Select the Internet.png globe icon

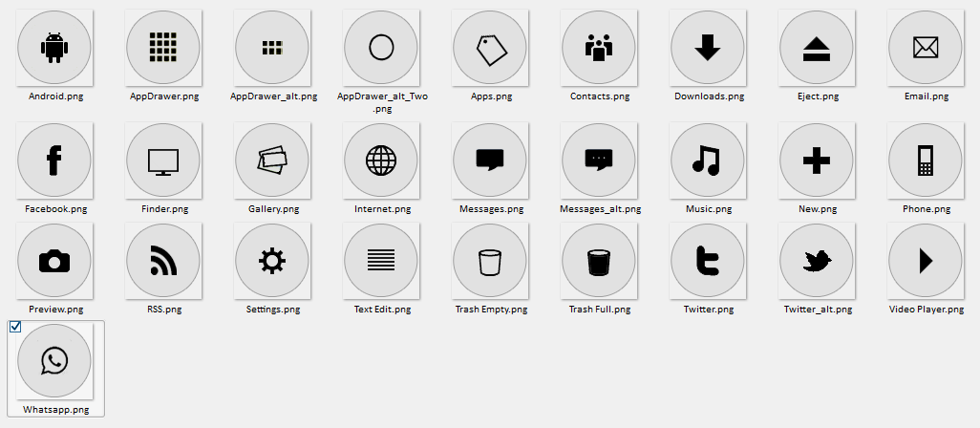click(380, 160)
